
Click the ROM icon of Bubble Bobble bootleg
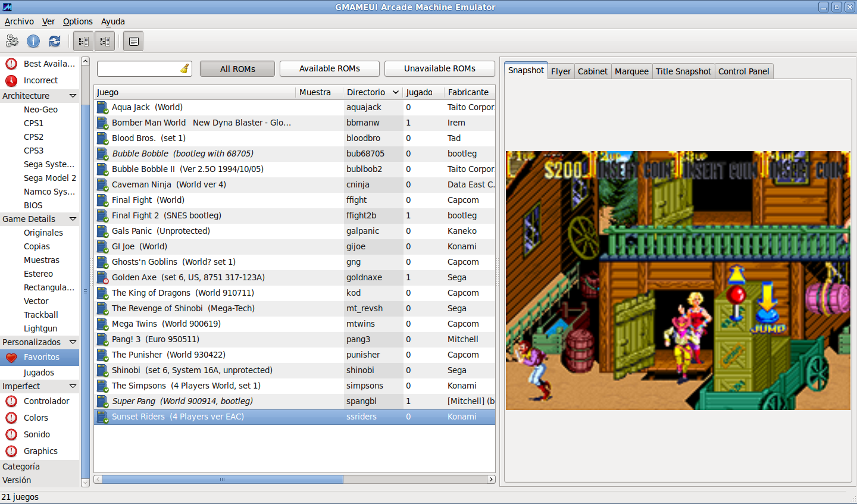pyautogui.click(x=103, y=154)
